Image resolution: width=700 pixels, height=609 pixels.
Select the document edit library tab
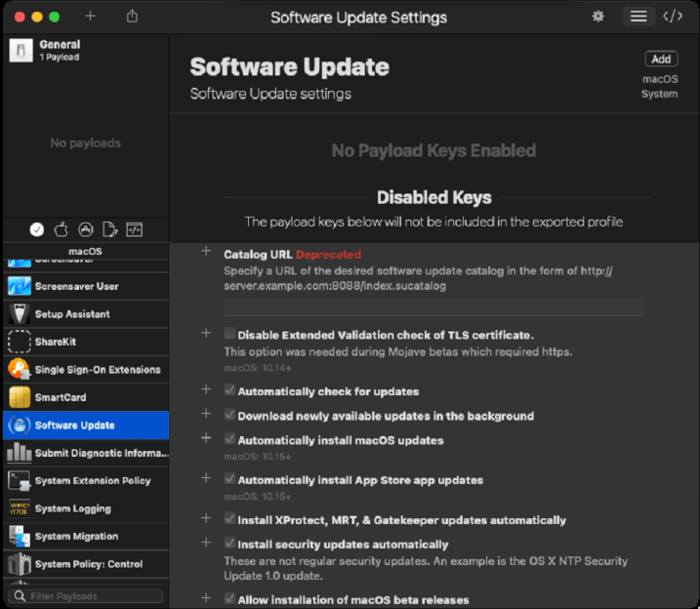click(109, 229)
